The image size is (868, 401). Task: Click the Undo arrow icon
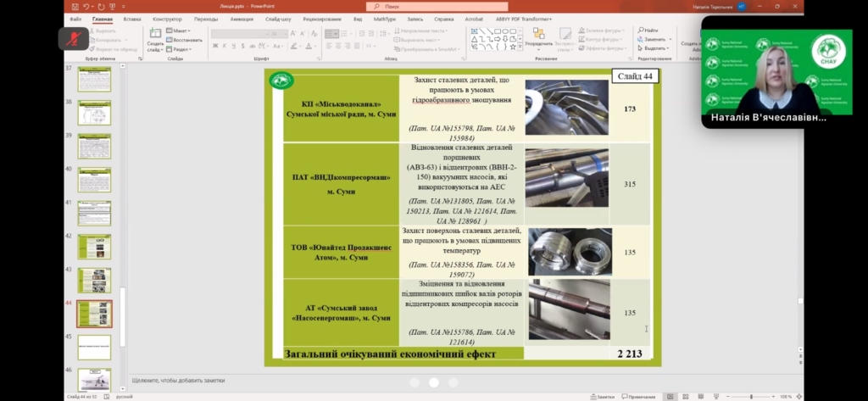tap(86, 7)
